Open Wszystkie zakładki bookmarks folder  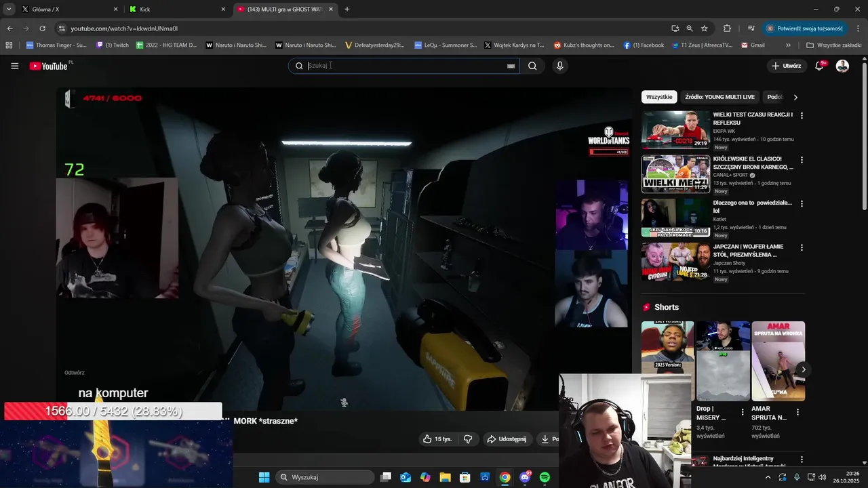click(834, 45)
